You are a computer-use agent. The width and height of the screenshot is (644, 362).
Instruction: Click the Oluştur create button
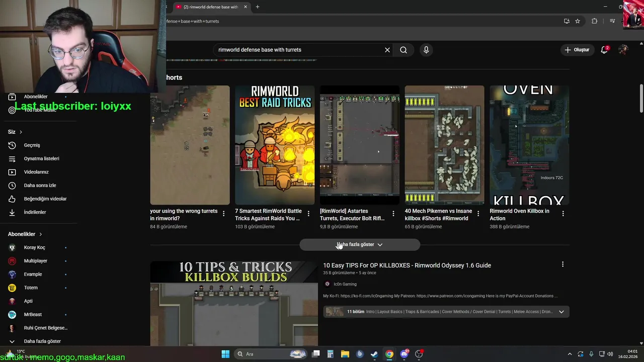click(x=577, y=50)
